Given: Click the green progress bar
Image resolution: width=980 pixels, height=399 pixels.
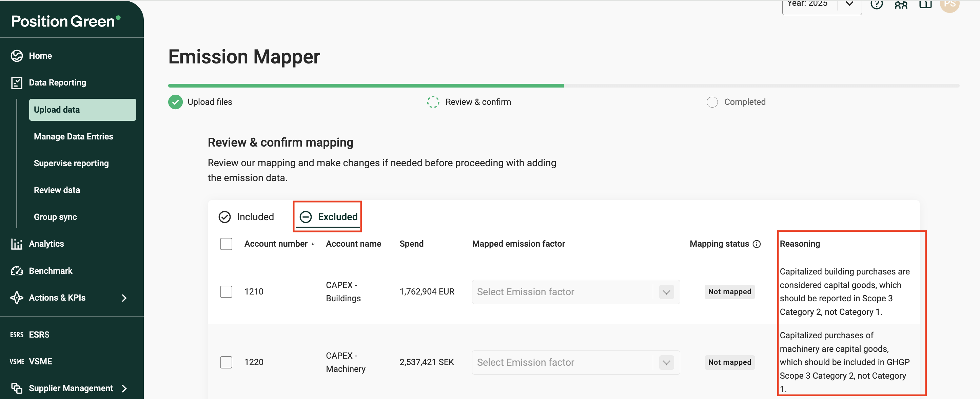Looking at the screenshot, I should [365, 85].
